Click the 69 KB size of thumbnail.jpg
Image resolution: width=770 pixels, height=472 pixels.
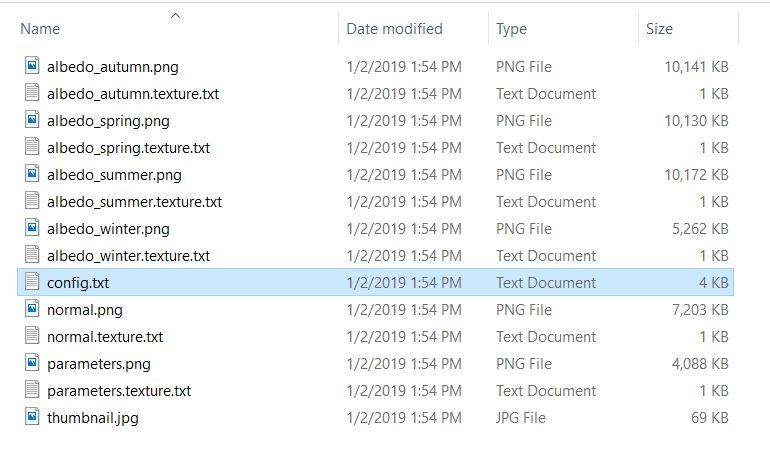pyautogui.click(x=708, y=418)
